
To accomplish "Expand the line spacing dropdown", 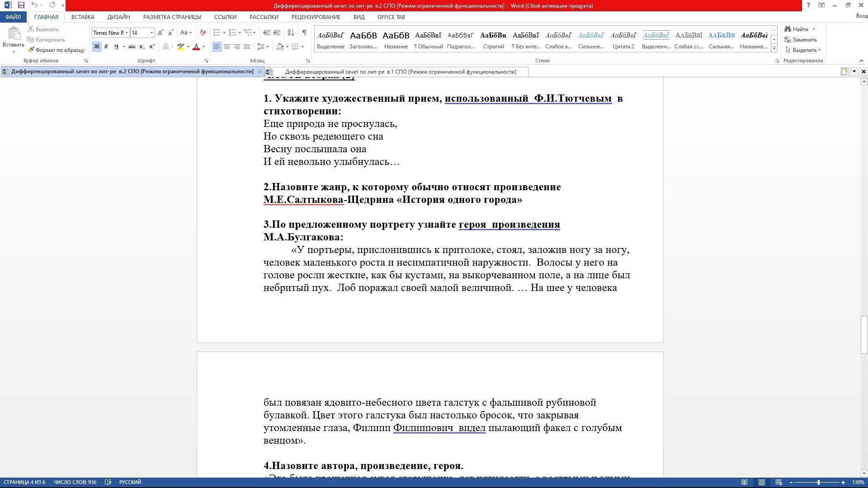I will click(x=268, y=47).
